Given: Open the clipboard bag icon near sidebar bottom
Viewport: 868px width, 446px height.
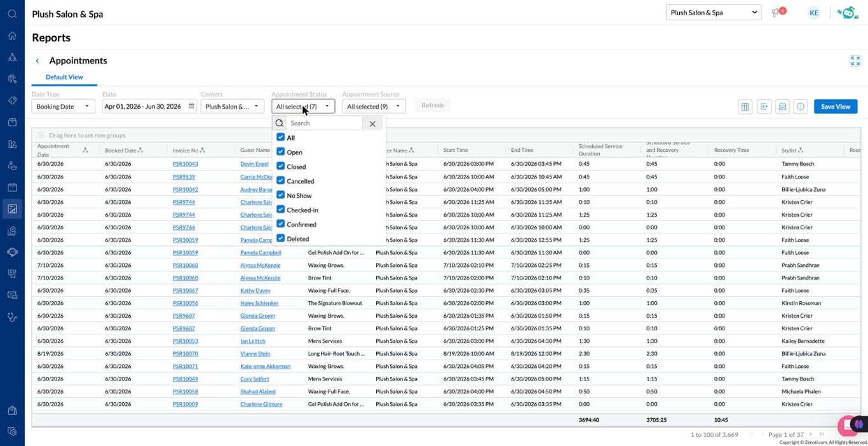Looking at the screenshot, I should click(x=12, y=410).
